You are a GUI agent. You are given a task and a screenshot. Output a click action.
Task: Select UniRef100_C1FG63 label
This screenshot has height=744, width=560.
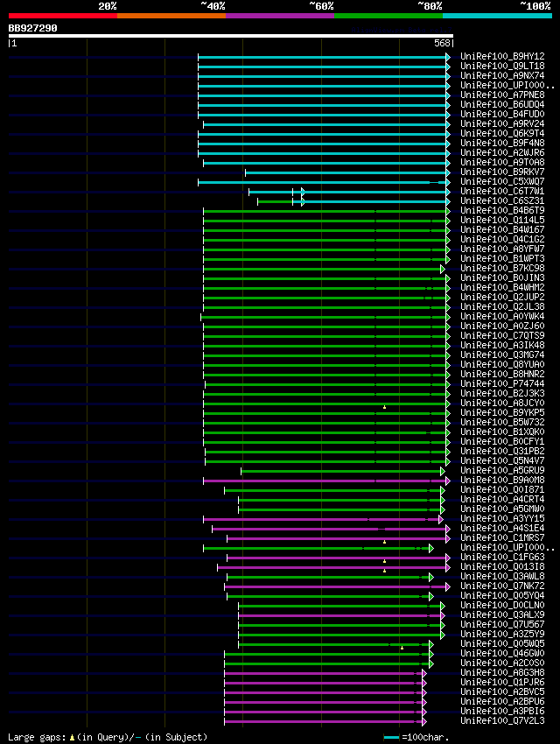pyautogui.click(x=502, y=557)
